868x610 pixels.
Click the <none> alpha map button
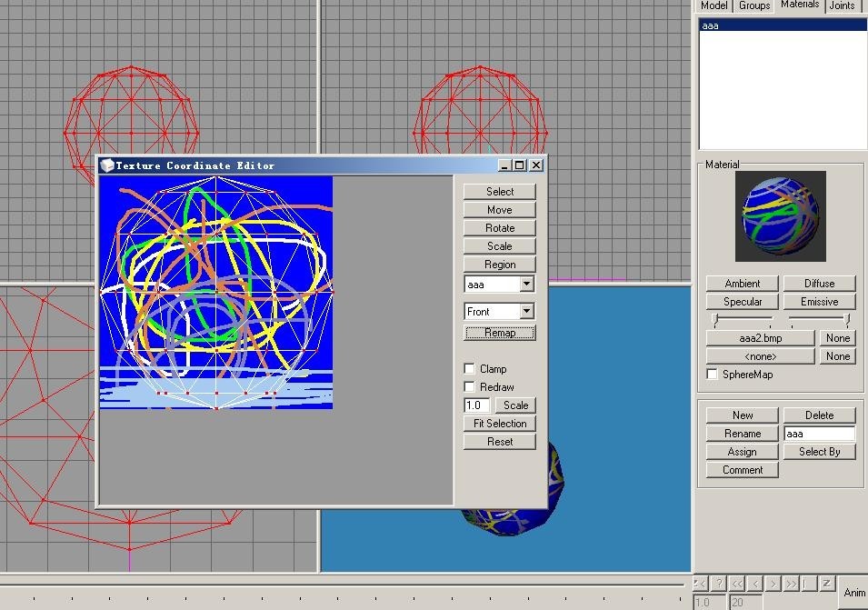(x=761, y=356)
